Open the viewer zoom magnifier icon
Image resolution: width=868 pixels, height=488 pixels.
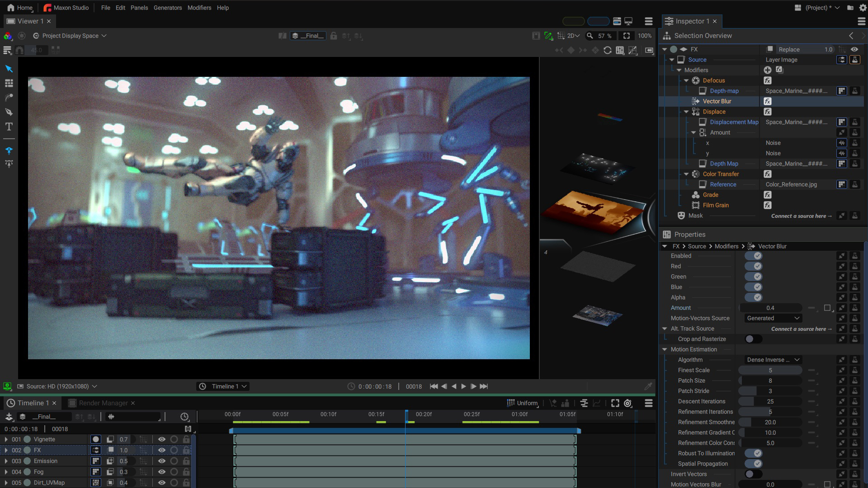(x=590, y=36)
